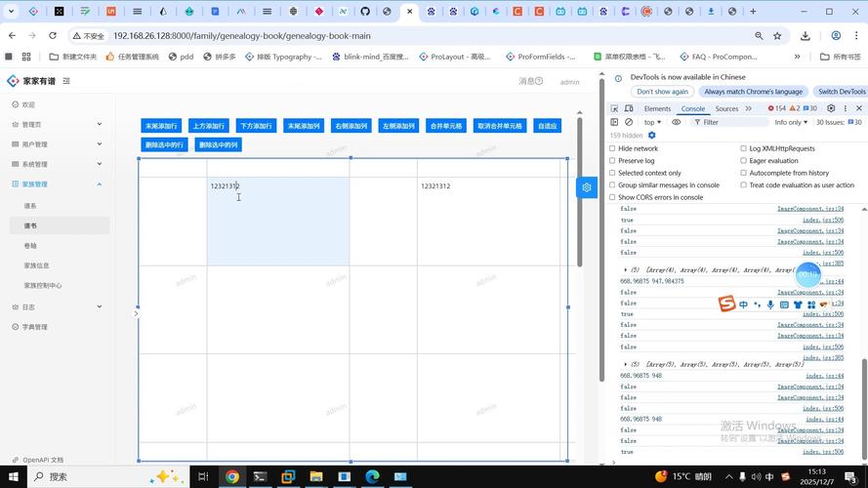Tick the Log XMLHttpRequests checkbox

point(743,148)
